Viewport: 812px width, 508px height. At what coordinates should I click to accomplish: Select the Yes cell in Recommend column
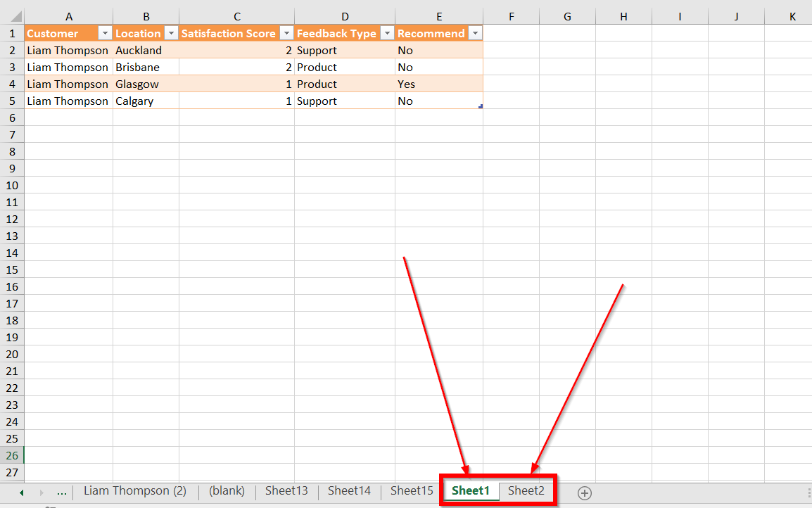click(439, 84)
